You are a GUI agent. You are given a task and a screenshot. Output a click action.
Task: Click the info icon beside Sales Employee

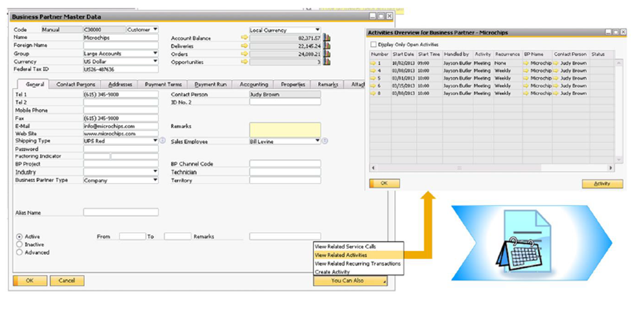click(325, 140)
